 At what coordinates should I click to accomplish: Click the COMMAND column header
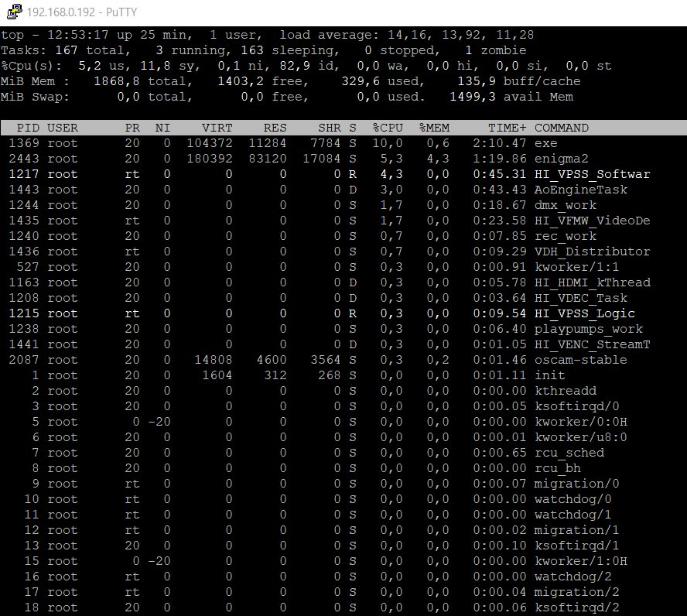561,128
